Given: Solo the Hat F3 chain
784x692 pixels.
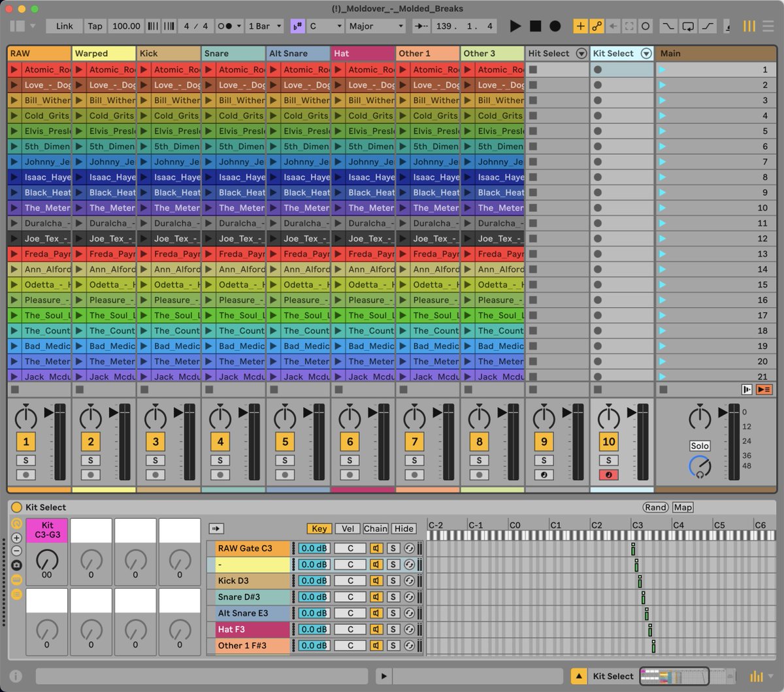Looking at the screenshot, I should point(393,629).
